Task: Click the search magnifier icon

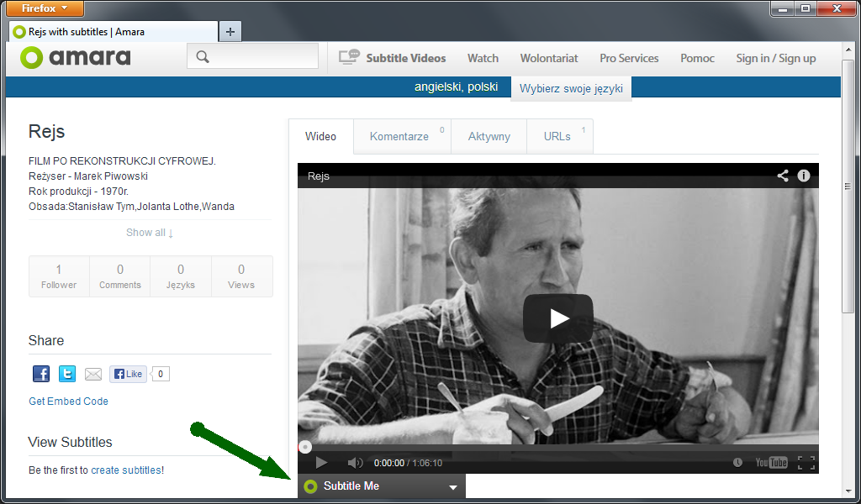Action: (x=203, y=57)
